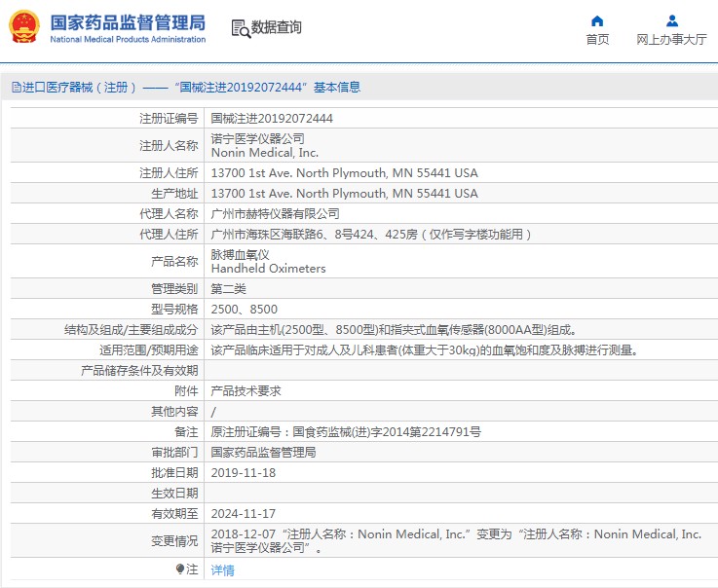Click the 附件 row label
This screenshot has width=718, height=588.
coord(186,390)
